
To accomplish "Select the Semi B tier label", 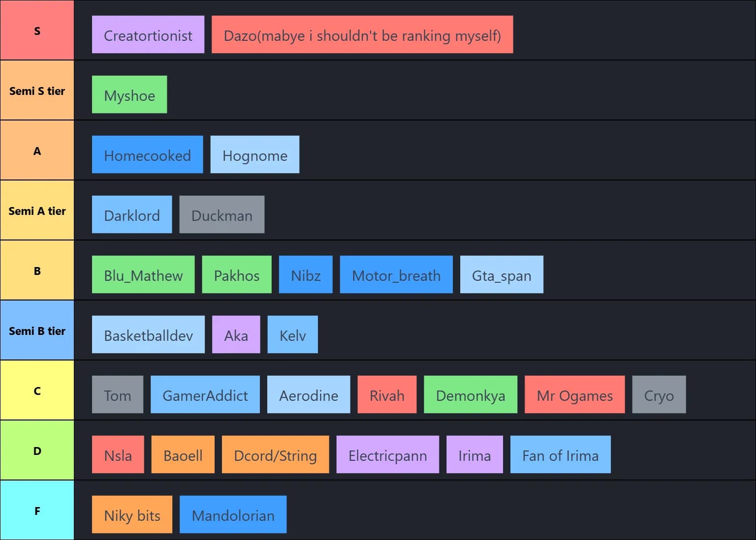I will [37, 330].
